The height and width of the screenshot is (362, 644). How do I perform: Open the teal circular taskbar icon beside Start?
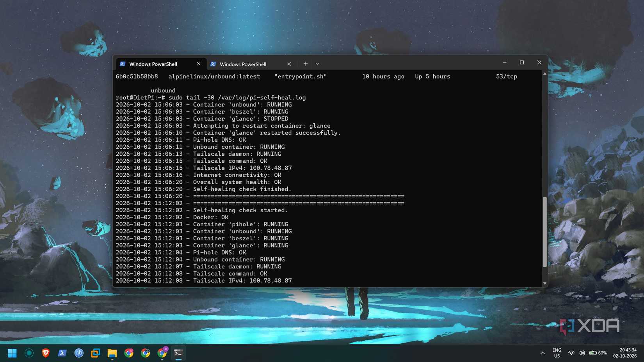coord(29,353)
